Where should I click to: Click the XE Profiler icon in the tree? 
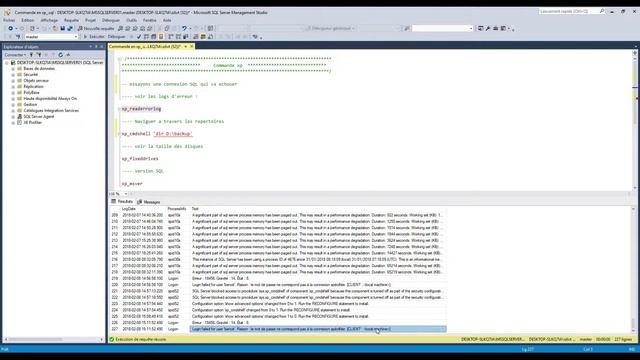[19, 122]
